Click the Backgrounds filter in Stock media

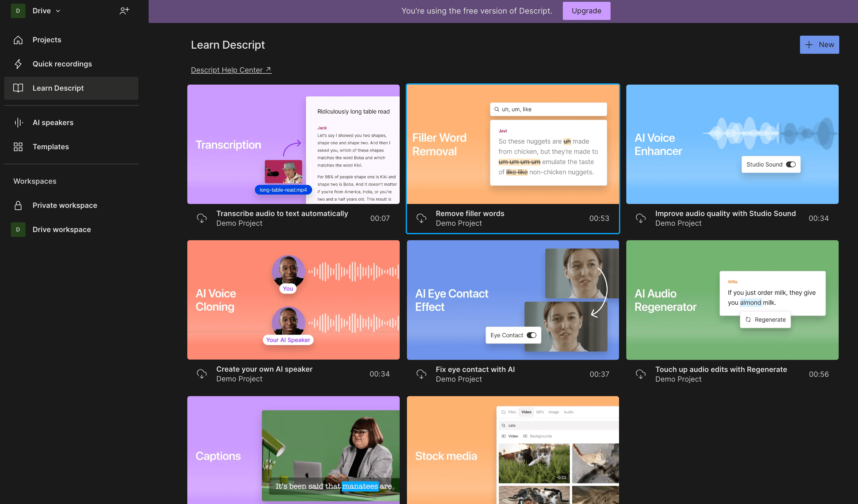(538, 436)
